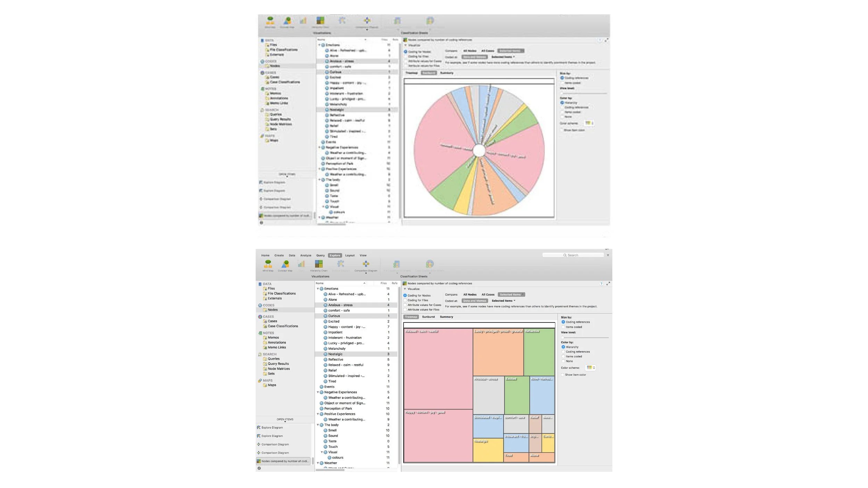Screen dimensions: 868x488
Task: Open the Color scheme dropdown, lower window
Action: (x=590, y=368)
